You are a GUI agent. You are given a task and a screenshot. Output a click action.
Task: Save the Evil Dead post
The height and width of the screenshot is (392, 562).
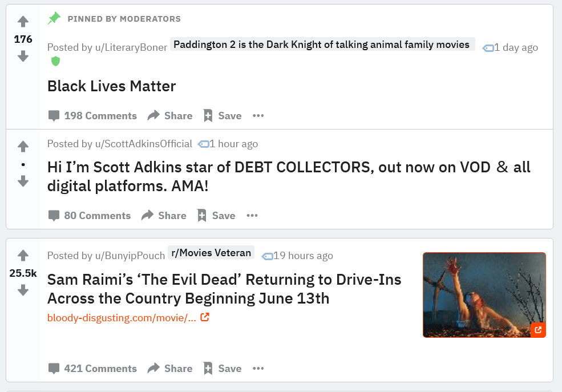coord(223,369)
